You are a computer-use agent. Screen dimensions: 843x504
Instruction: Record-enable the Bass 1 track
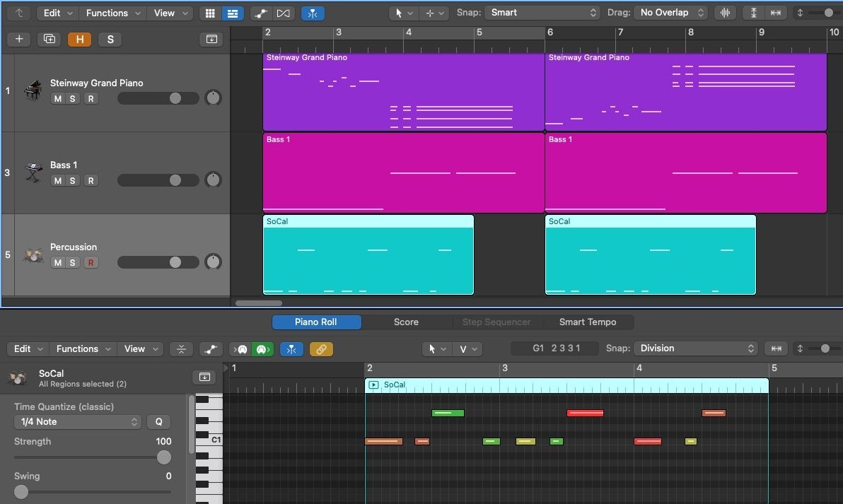tap(91, 180)
